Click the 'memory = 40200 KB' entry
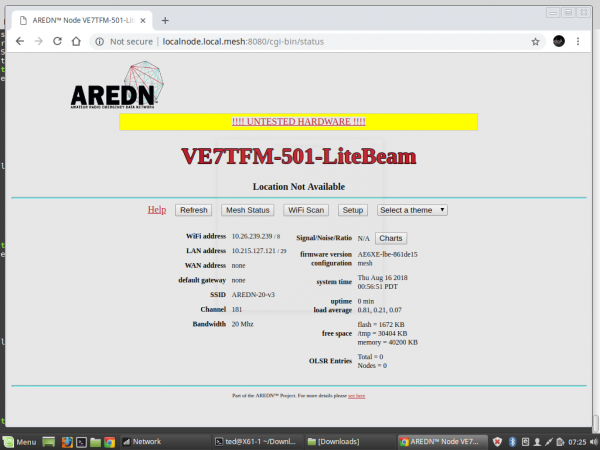The image size is (600, 450). (x=387, y=342)
